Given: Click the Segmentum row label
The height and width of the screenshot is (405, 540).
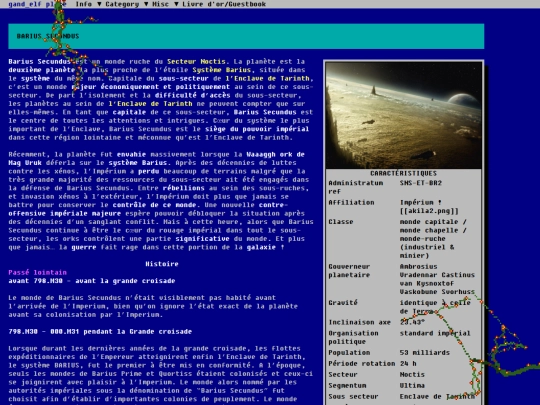Looking at the screenshot, I should click(347, 386).
